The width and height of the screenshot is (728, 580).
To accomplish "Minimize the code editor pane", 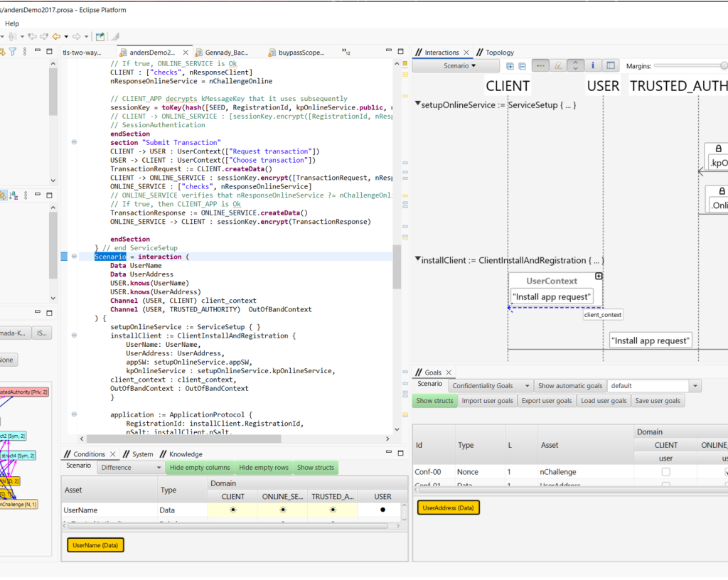I will coord(389,50).
